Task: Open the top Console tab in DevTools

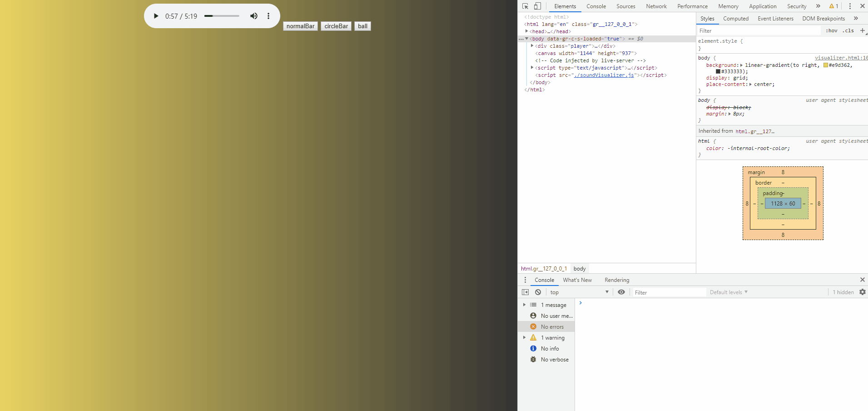Action: [596, 6]
